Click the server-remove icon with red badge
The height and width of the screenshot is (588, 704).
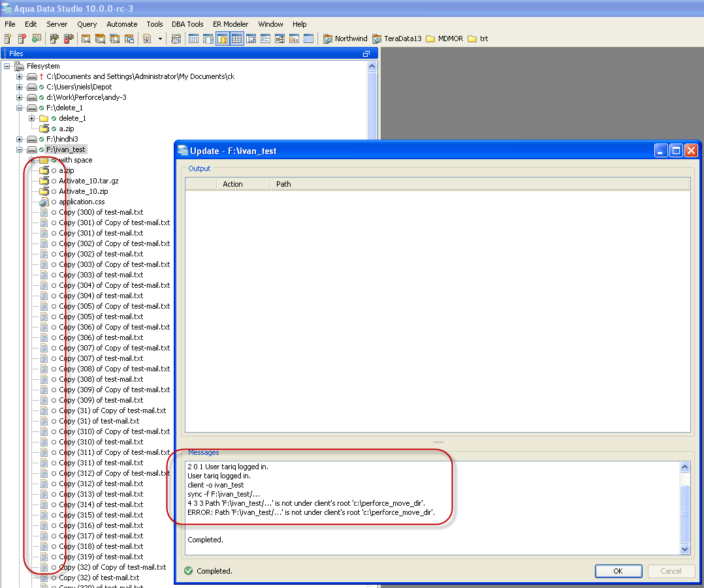tap(22, 39)
